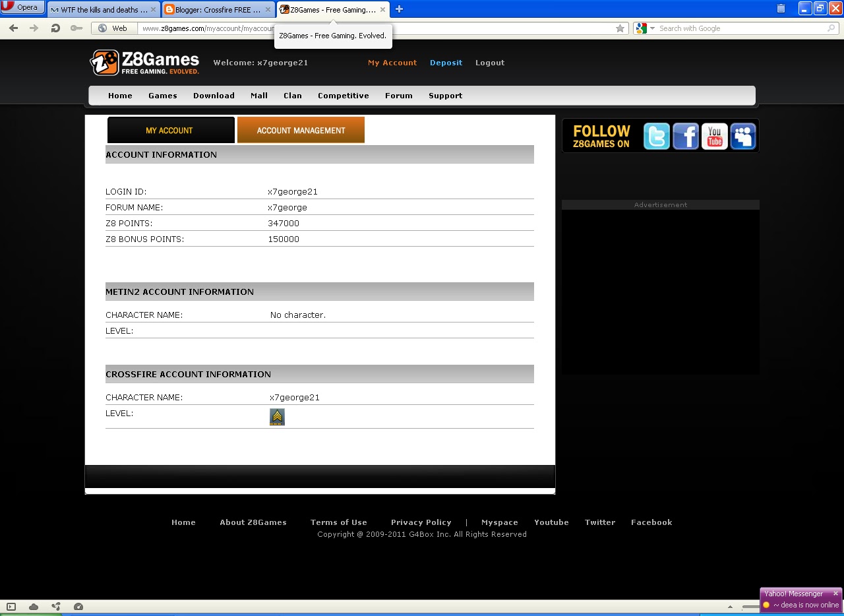
Task: Open Opera Turbo gauge icon in status bar
Action: coord(78,607)
